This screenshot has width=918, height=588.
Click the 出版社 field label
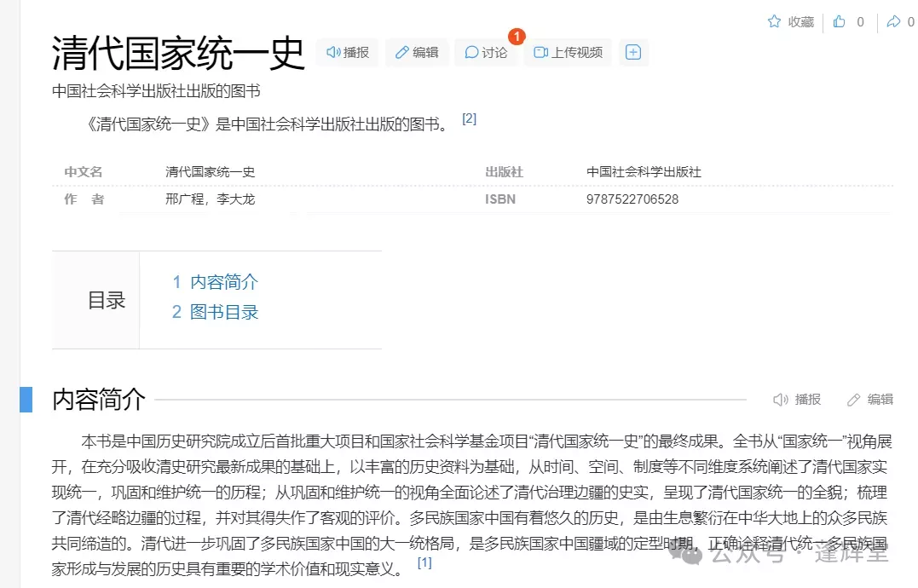point(504,172)
